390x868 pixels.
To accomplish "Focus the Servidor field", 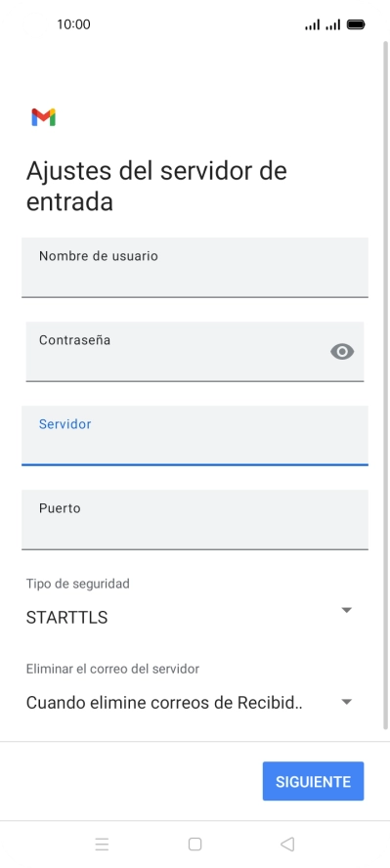I will coord(195,436).
